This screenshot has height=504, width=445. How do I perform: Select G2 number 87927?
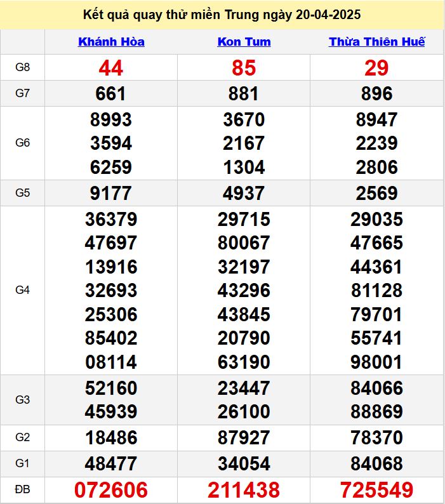(244, 438)
